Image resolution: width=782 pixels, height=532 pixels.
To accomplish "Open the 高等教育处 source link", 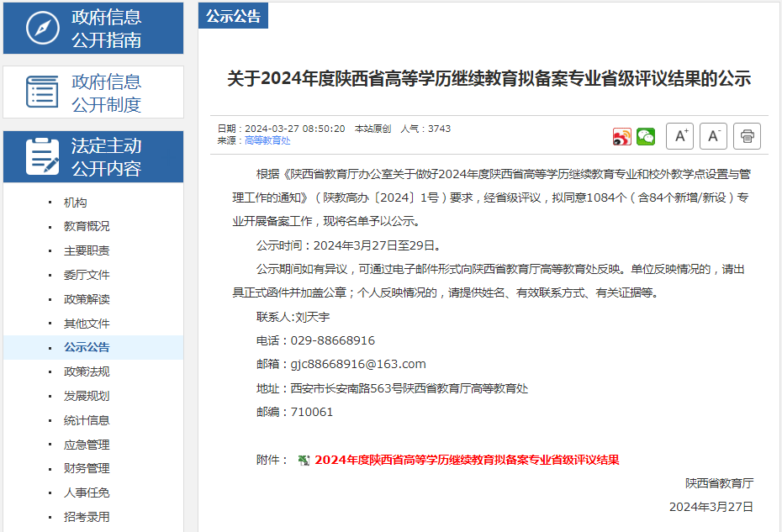I will point(267,140).
